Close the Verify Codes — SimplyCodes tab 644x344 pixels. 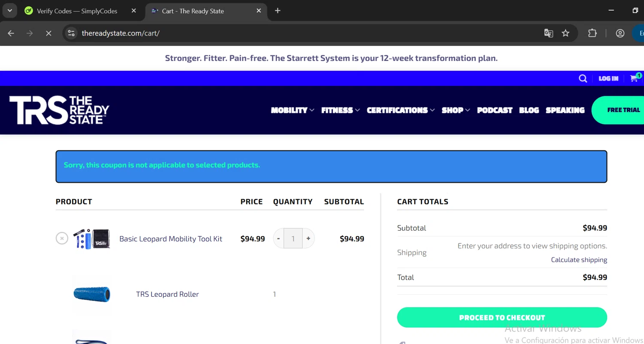134,11
